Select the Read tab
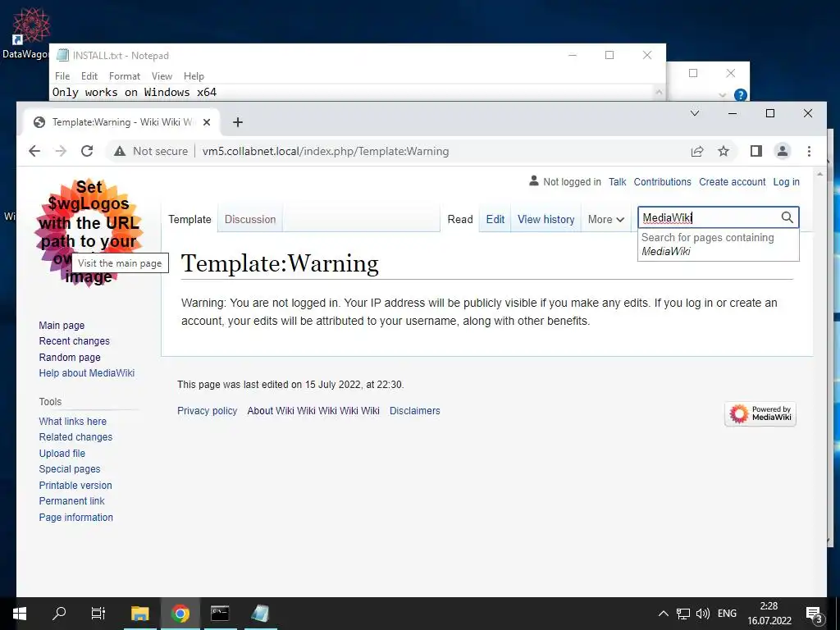This screenshot has width=840, height=630. (x=460, y=219)
